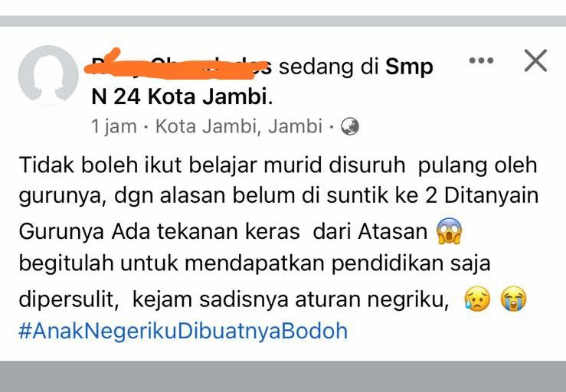Click the text "dipersulit, kejam sadisnya aturan negriku"
The width and height of the screenshot is (566, 392).
pos(234,299)
